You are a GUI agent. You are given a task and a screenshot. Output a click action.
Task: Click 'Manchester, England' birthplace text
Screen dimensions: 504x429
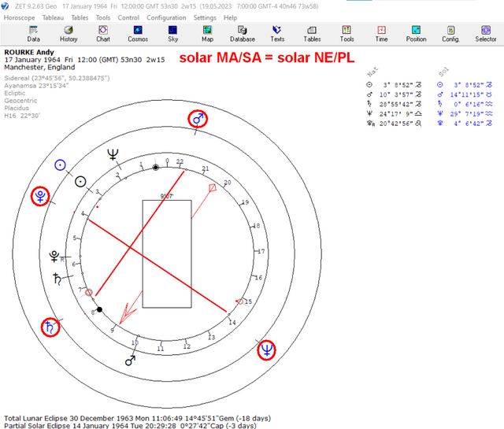pos(39,67)
